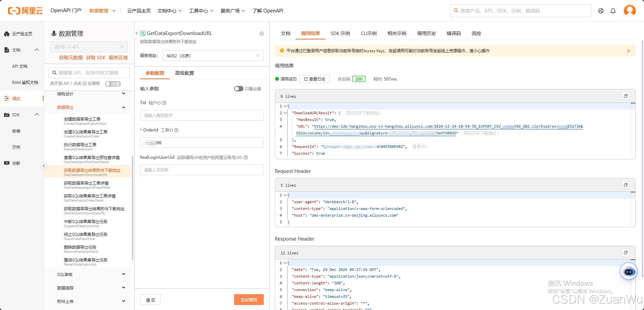Switch to the 流控 tab
Screen dimensions: 644x310
click(x=476, y=33)
